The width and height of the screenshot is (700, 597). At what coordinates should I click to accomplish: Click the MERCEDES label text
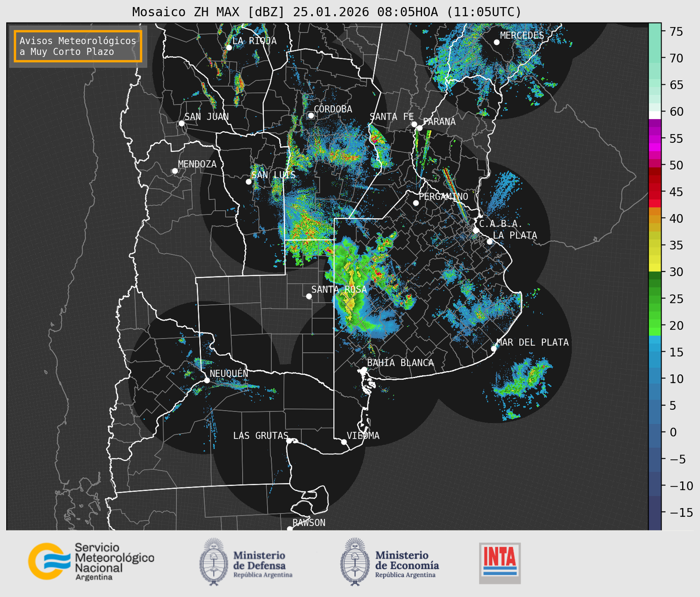(522, 36)
